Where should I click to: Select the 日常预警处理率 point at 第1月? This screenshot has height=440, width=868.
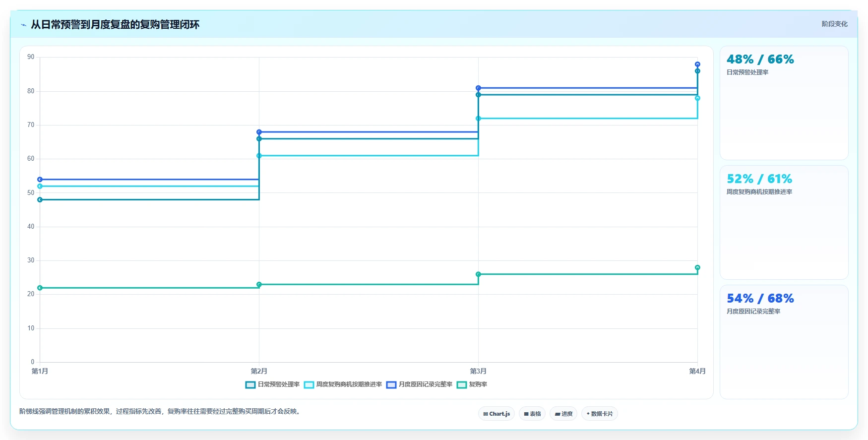[x=40, y=200]
